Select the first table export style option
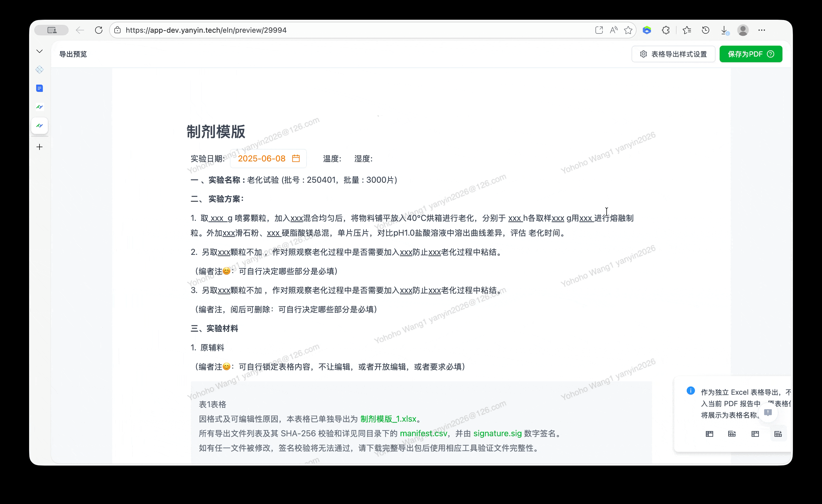The image size is (822, 504). point(710,434)
